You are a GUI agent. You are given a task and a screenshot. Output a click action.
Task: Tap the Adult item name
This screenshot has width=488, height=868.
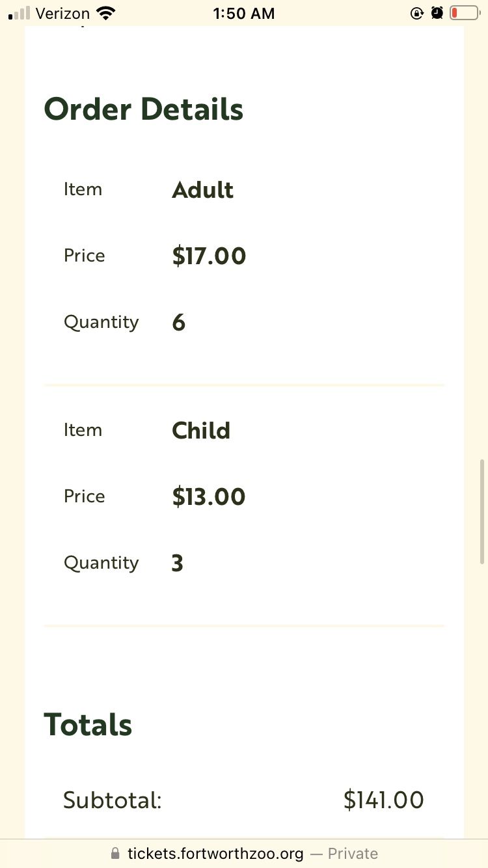pyautogui.click(x=202, y=190)
